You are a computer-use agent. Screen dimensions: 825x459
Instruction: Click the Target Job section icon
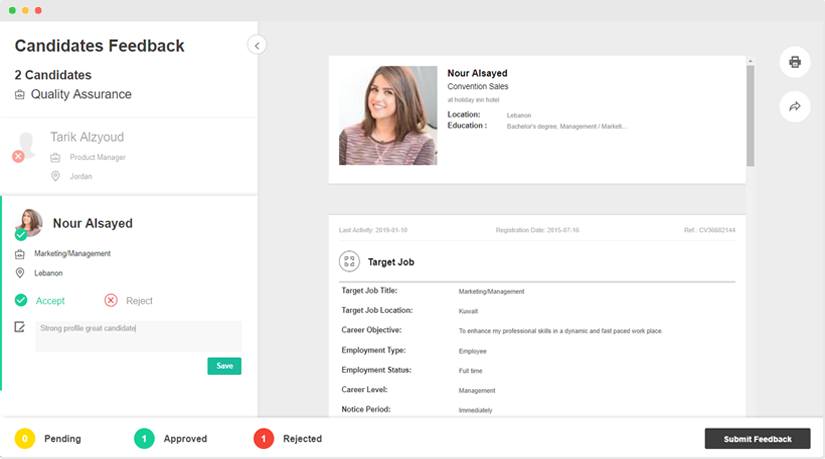pyautogui.click(x=349, y=261)
